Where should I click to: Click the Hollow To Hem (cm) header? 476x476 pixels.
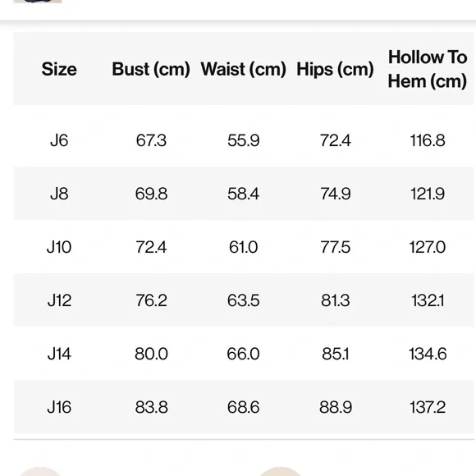coord(428,69)
